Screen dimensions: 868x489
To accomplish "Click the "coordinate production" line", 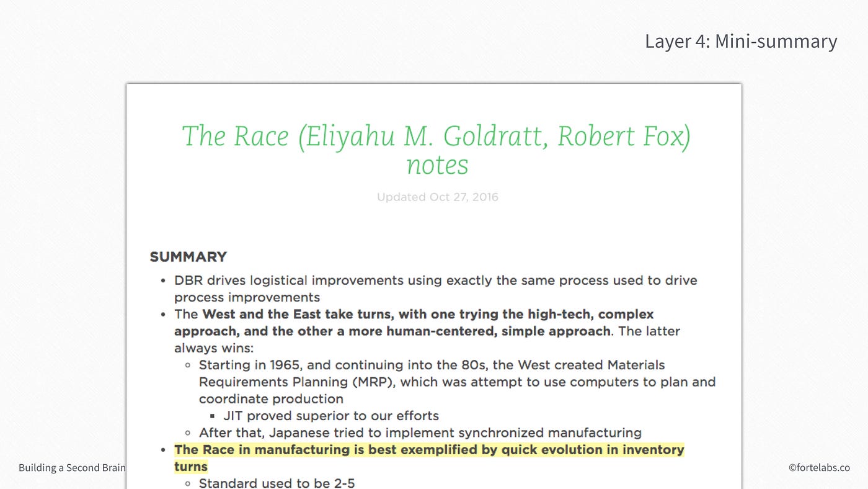I will pos(271,399).
